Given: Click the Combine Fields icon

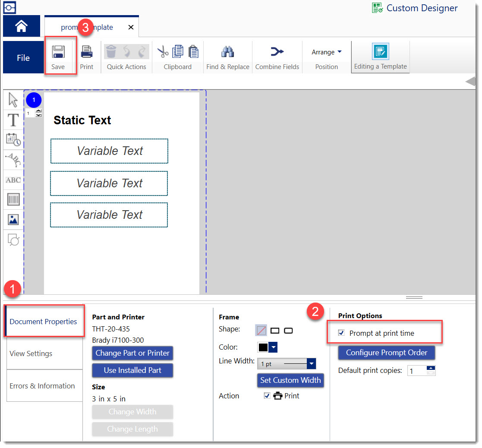Looking at the screenshot, I should click(277, 52).
